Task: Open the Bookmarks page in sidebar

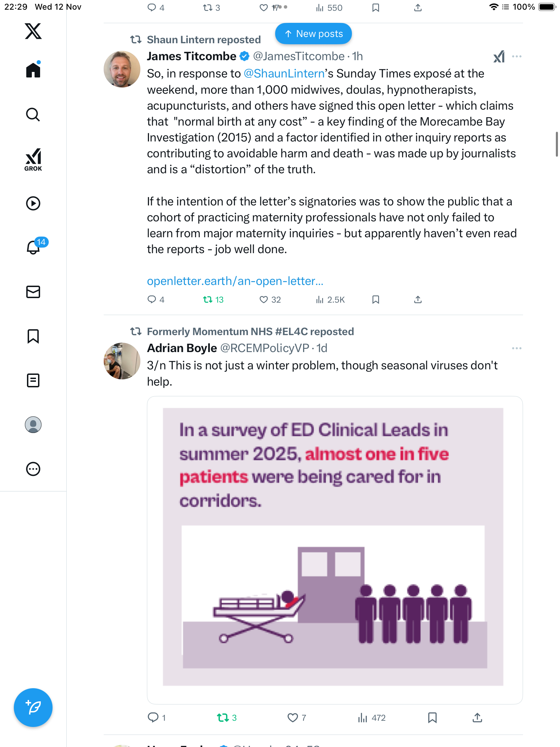Action: pyautogui.click(x=33, y=336)
